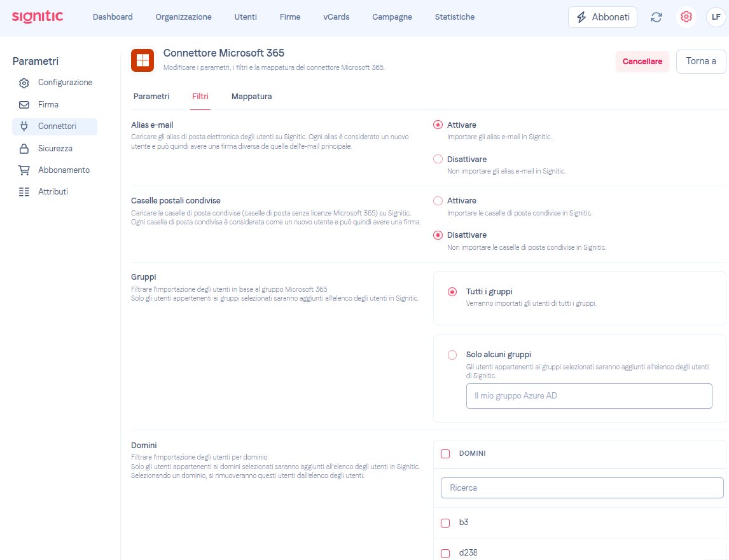This screenshot has height=560, width=729.
Task: Focus the Ricerca domain search field
Action: click(x=582, y=488)
